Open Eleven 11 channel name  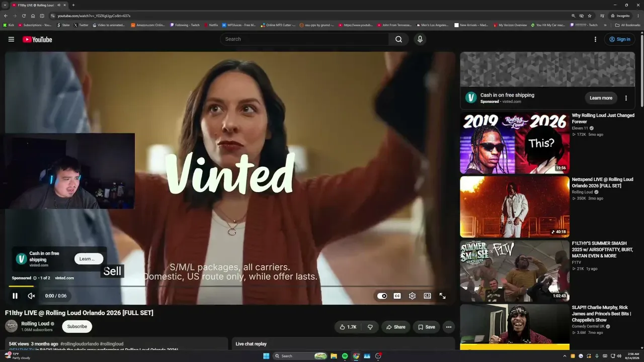pyautogui.click(x=580, y=128)
